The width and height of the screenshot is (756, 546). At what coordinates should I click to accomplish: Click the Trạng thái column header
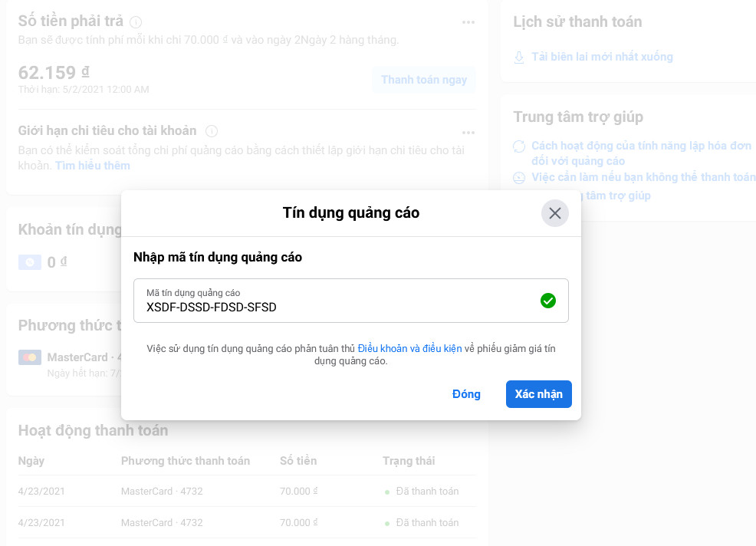point(409,461)
